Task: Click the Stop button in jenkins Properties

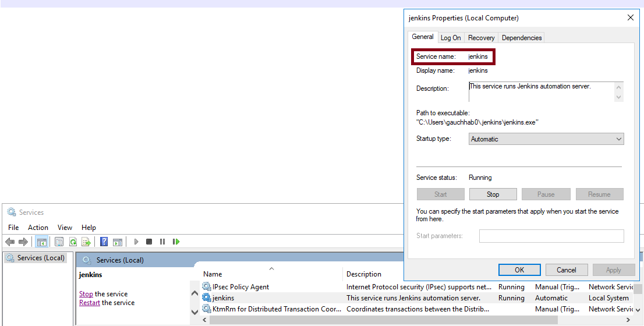Action: click(493, 194)
